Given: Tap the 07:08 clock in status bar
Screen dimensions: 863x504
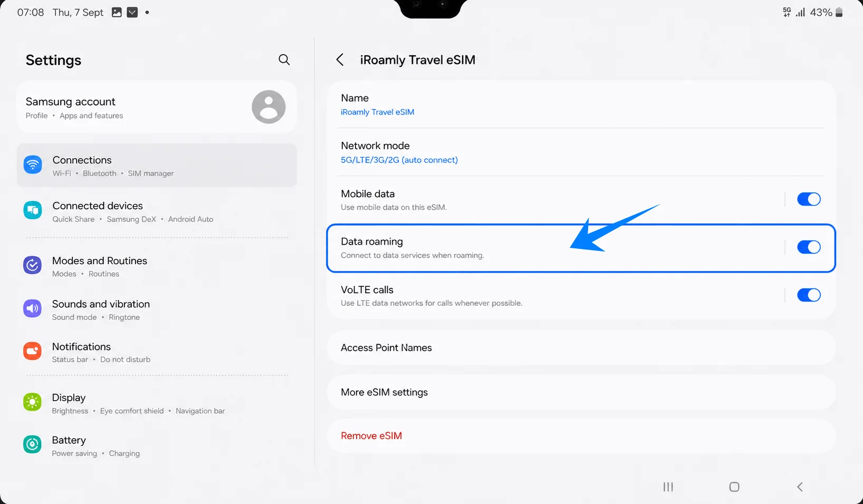Looking at the screenshot, I should pyautogui.click(x=31, y=12).
